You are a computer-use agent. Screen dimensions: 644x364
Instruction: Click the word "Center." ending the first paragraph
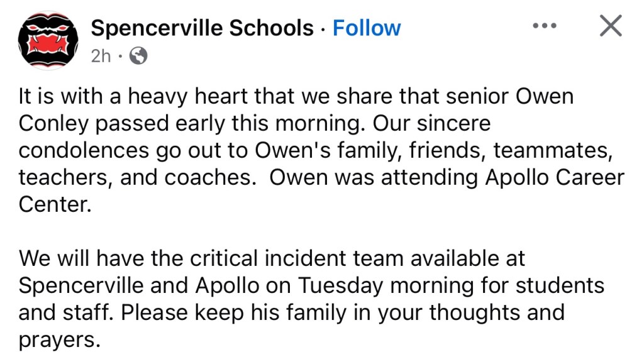[55, 205]
